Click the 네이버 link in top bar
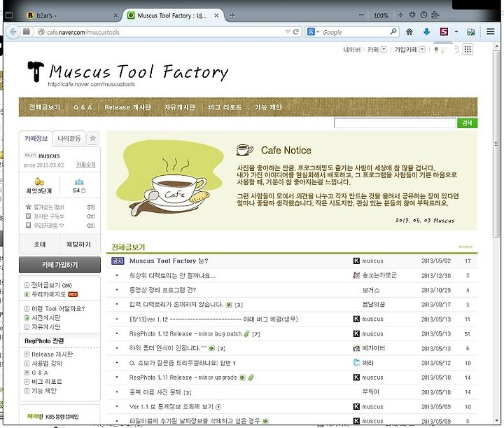Image resolution: width=504 pixels, height=428 pixels. click(x=351, y=49)
